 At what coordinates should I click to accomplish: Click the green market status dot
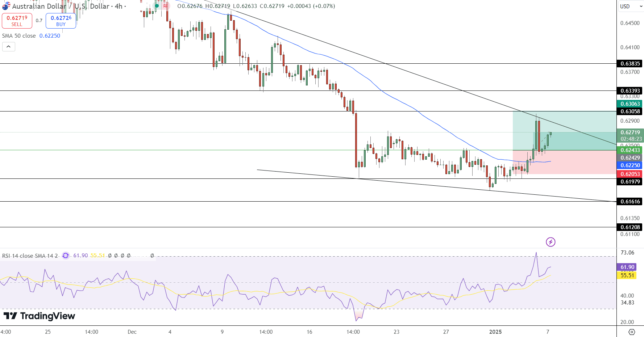pos(157,6)
